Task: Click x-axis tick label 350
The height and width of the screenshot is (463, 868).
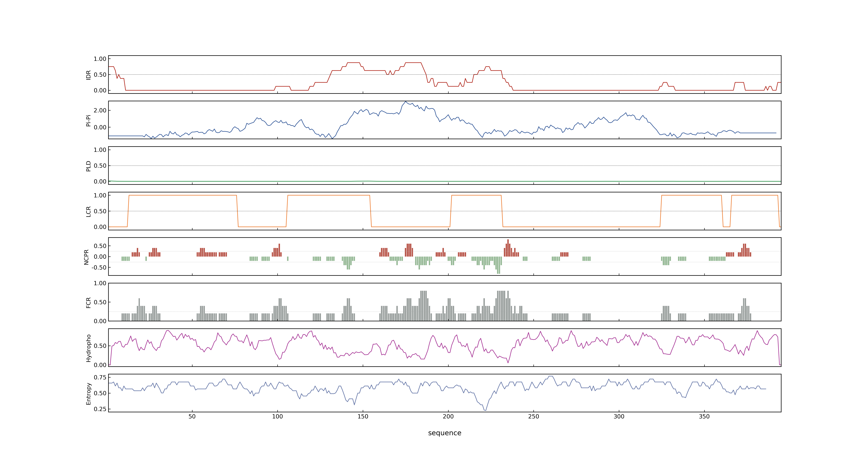Action: click(704, 416)
